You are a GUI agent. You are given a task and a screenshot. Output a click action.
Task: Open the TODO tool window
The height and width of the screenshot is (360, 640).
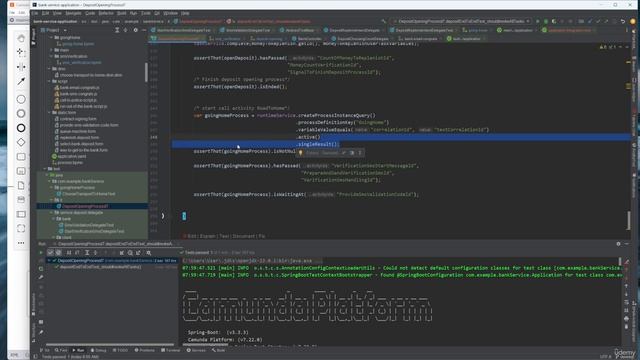click(120, 350)
